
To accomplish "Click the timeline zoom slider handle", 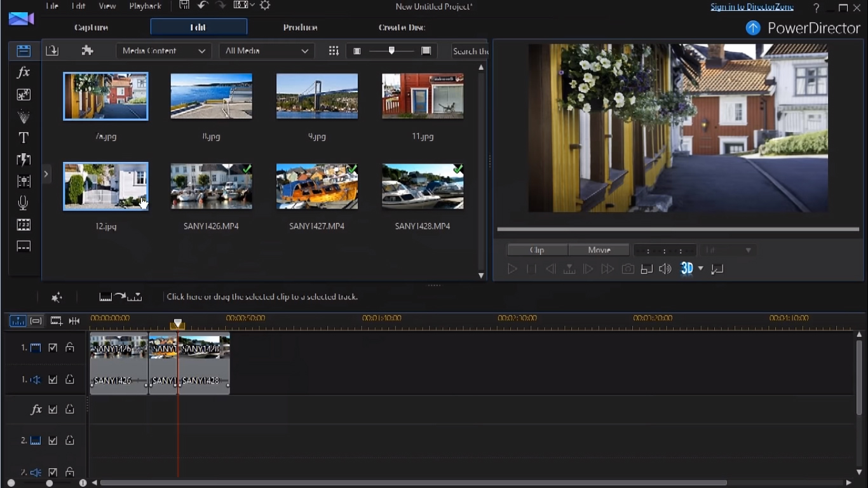I will click(49, 483).
